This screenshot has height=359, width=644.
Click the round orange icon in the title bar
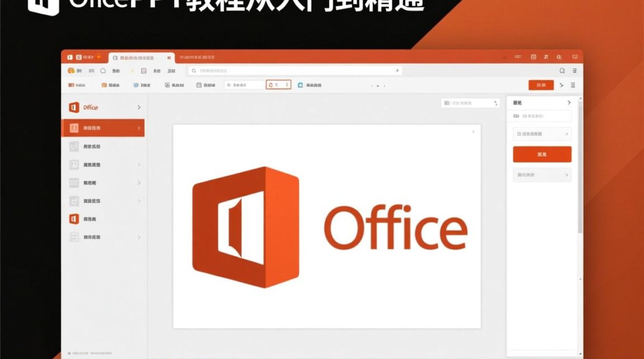tap(99, 57)
